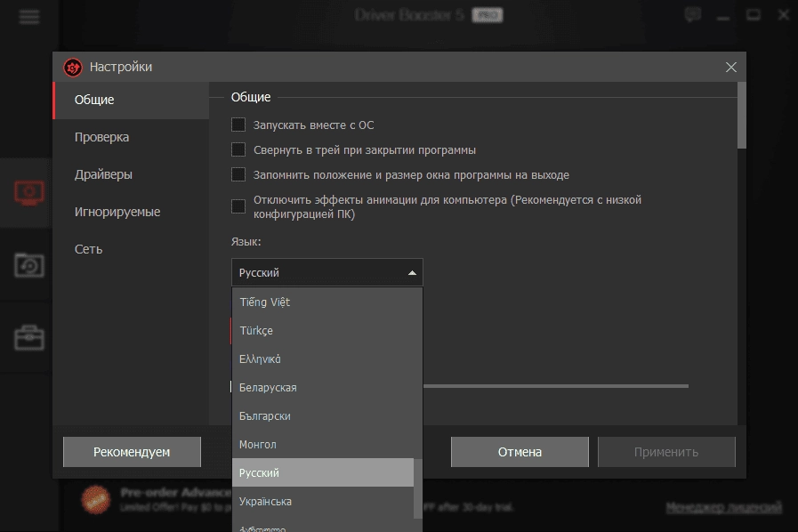The width and height of the screenshot is (798, 532).
Task: Switch to Драйверы settings tab
Action: pyautogui.click(x=132, y=174)
